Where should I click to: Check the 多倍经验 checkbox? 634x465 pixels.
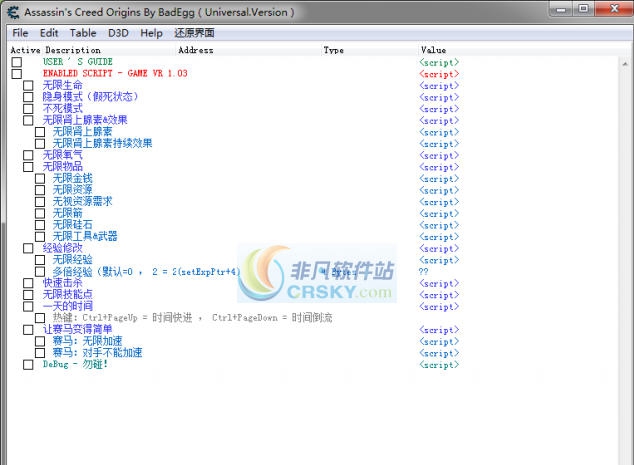(40, 272)
